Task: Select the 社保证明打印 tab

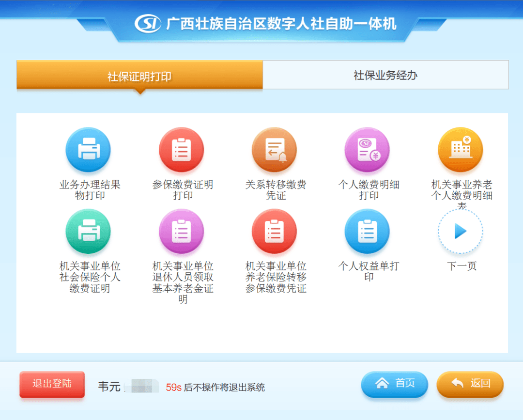Action: (139, 76)
